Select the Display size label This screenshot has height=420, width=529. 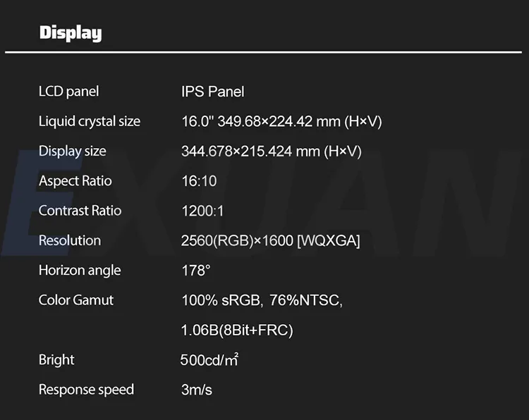(x=72, y=152)
